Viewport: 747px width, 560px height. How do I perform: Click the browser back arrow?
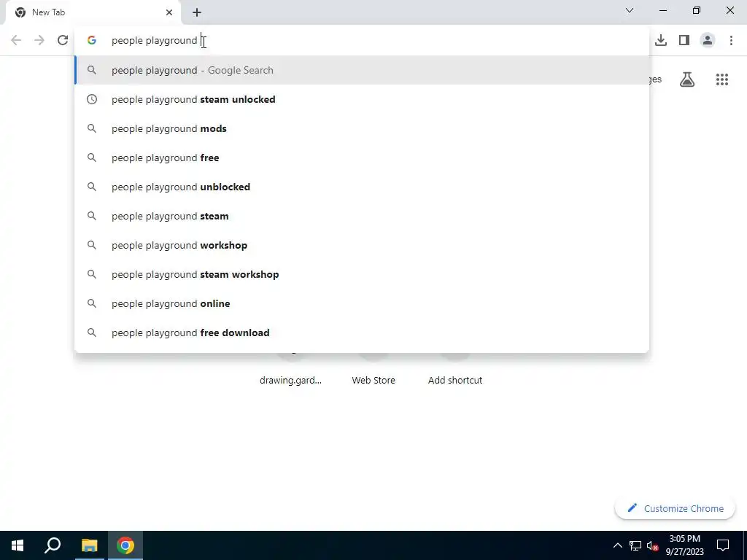coord(16,40)
